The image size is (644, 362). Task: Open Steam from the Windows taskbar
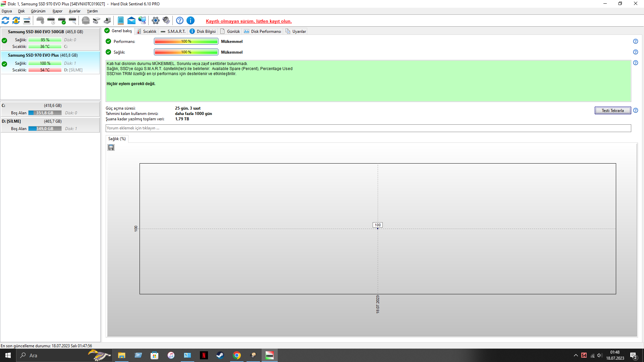(220, 355)
